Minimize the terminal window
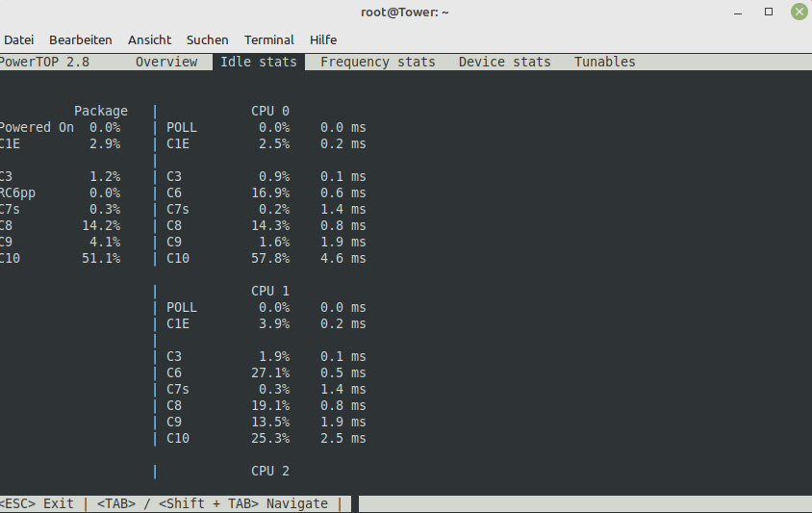Screen dimensions: 812x513 (738, 12)
